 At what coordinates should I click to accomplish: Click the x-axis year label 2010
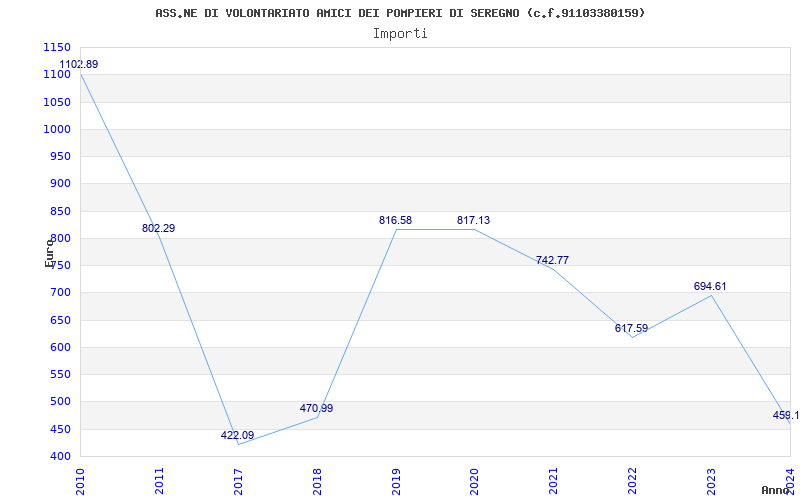[81, 481]
